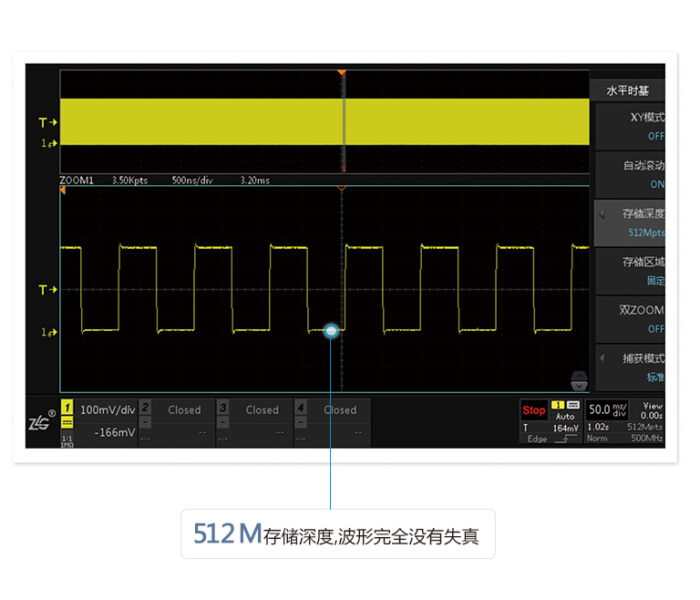The width and height of the screenshot is (700, 600).
Task: Select the channel 1 number badge
Action: coord(67,408)
